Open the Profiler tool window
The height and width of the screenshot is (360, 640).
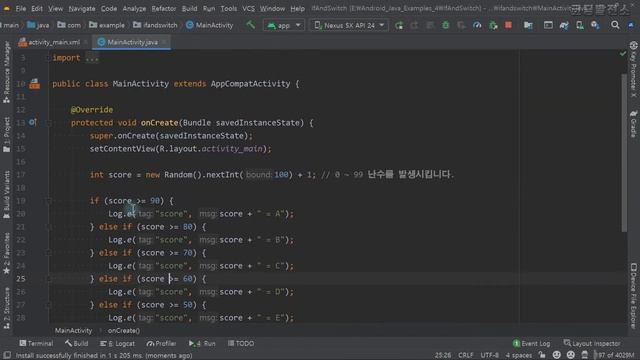(162, 343)
